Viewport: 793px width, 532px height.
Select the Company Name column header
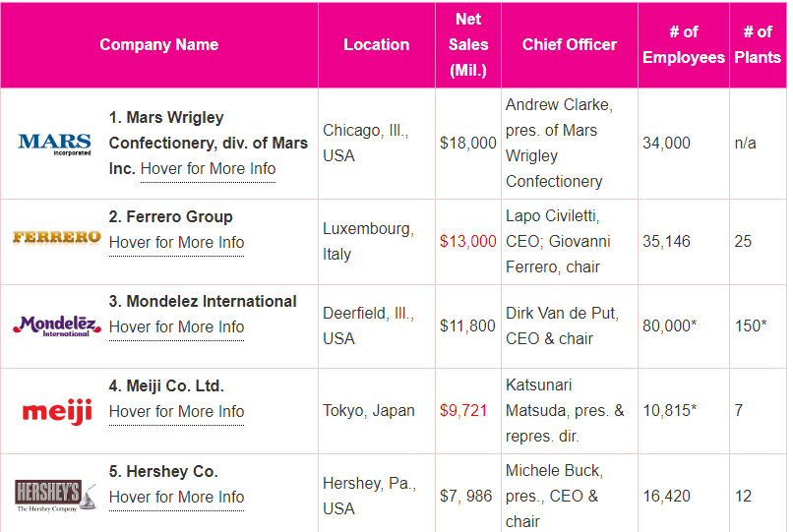coord(159,45)
